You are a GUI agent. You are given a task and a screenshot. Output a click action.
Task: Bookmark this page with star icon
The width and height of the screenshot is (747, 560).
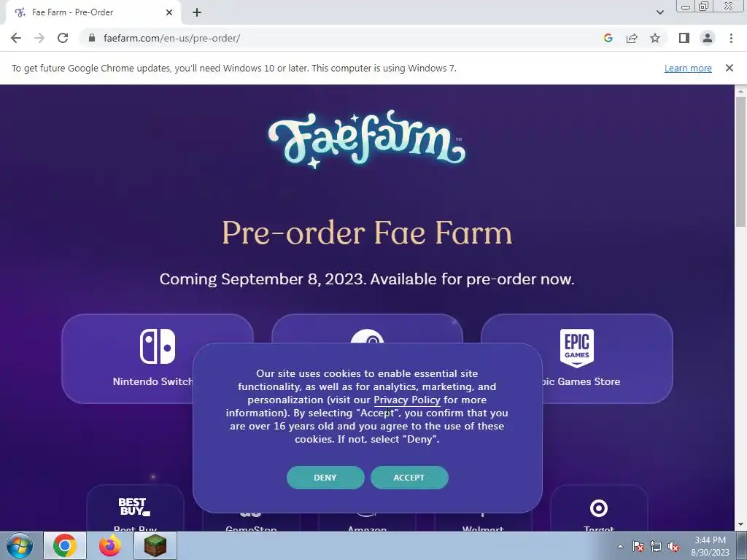click(656, 38)
